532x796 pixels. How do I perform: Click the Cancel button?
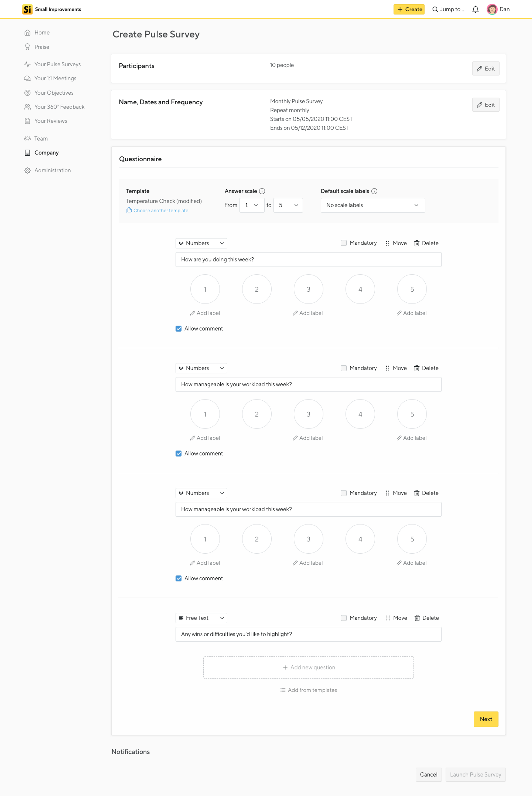coord(429,775)
